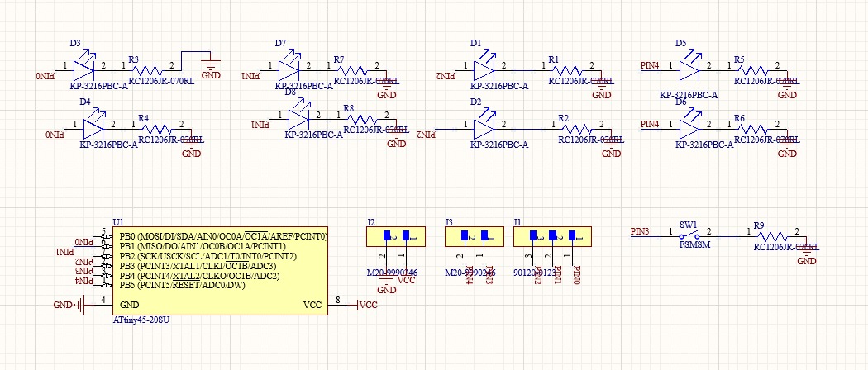Select resistor R3 zigzag symbol
868x370 pixels.
tap(146, 70)
